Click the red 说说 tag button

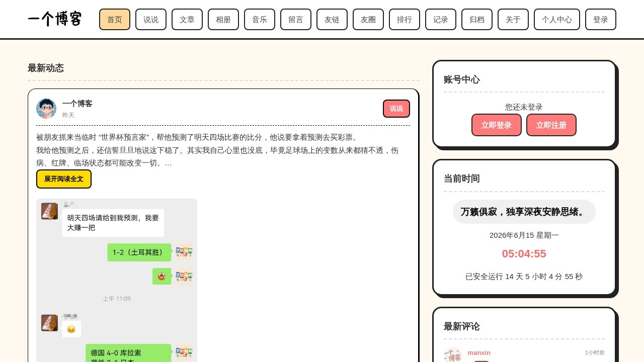click(396, 109)
